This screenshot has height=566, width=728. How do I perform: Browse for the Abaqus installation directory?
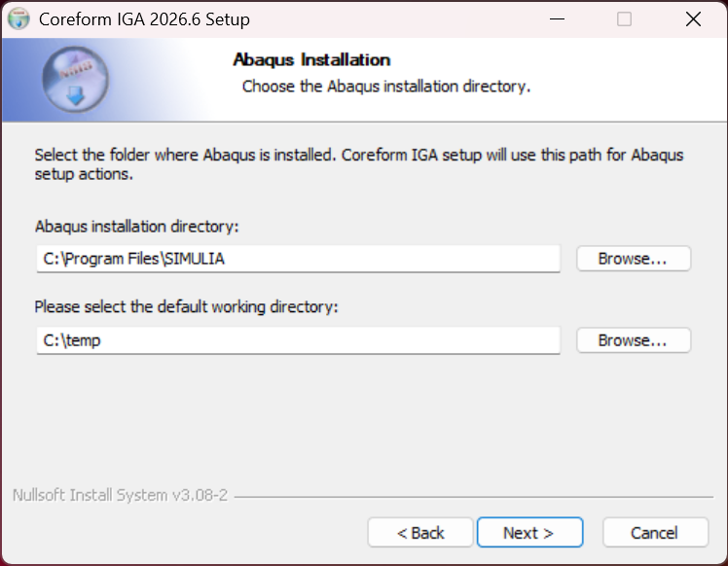pos(634,259)
